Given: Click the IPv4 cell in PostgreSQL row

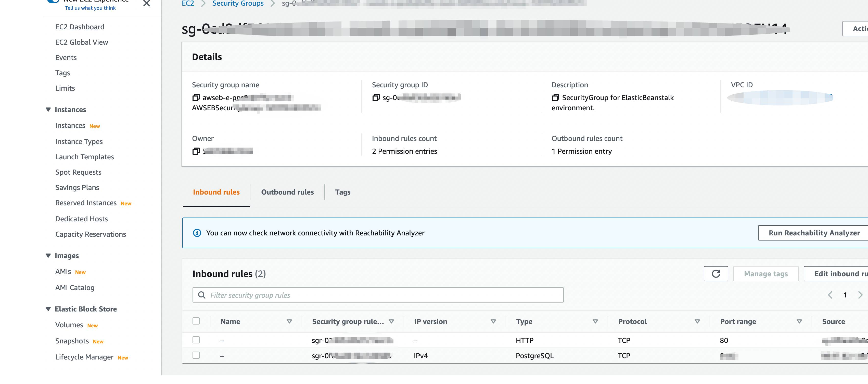Looking at the screenshot, I should pyautogui.click(x=421, y=356).
